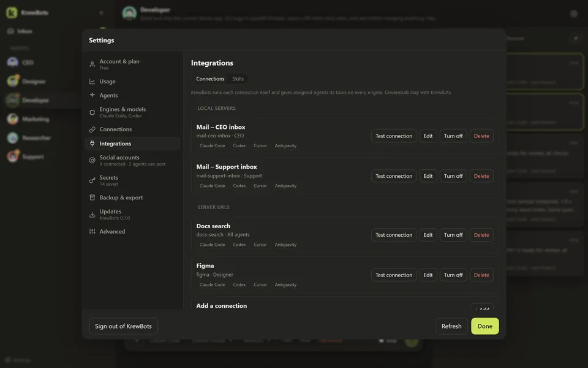The image size is (588, 368).
Task: Click Sign out of KrewBots
Action: point(123,326)
